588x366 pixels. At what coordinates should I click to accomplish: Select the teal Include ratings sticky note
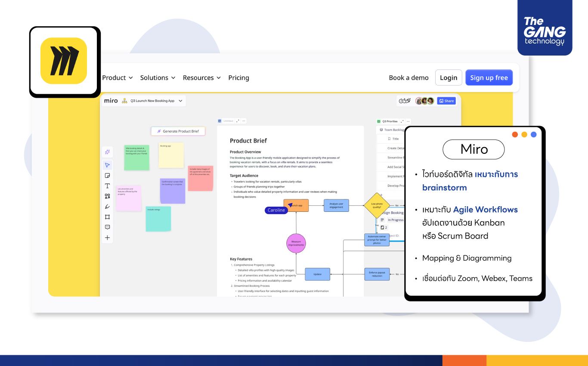[158, 219]
